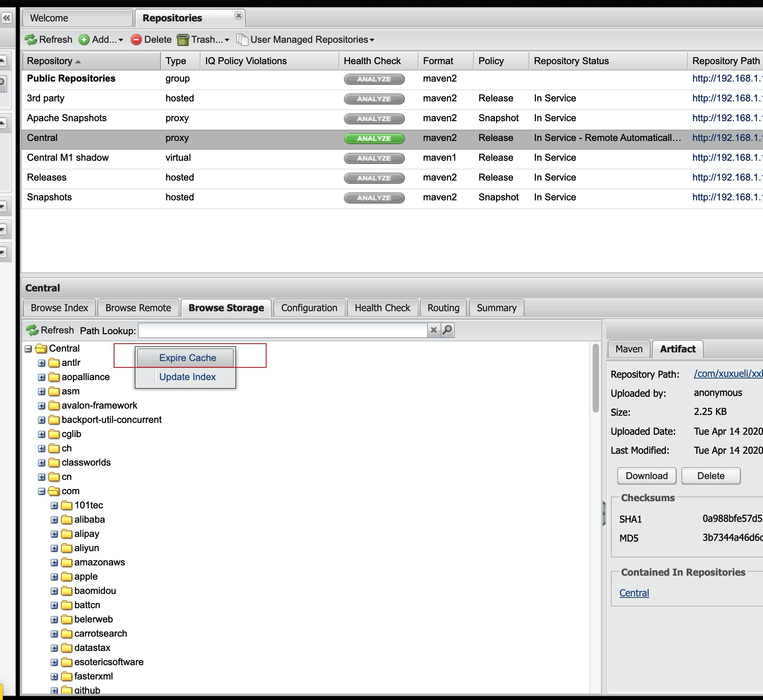
Task: Choose Expire Cache from context menu
Action: point(187,358)
